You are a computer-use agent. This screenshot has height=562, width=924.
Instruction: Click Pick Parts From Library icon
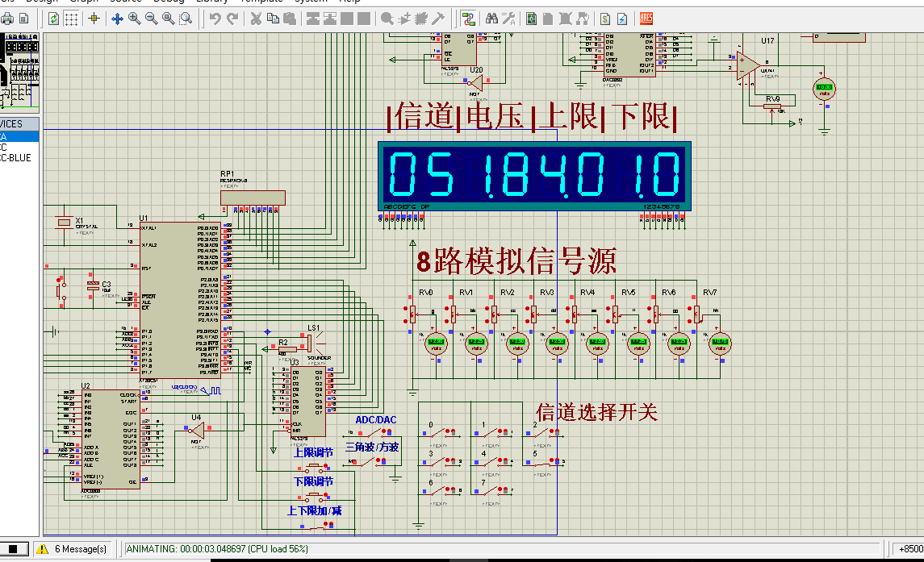click(x=387, y=19)
